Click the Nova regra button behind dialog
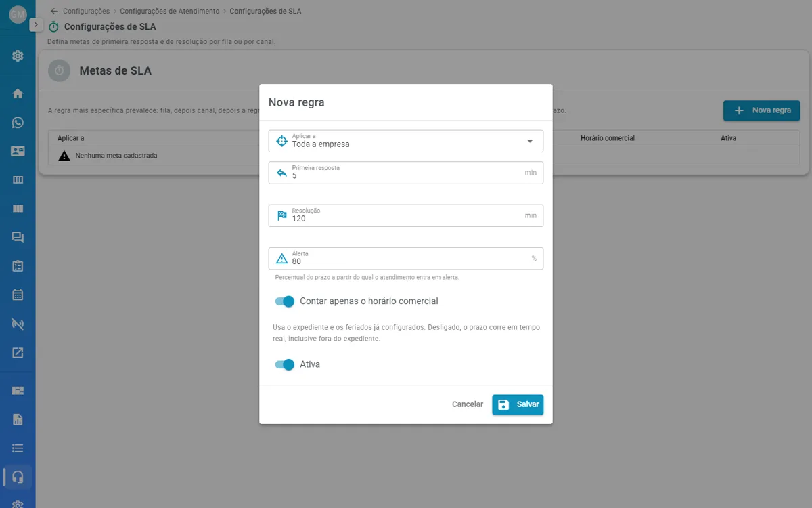812x508 pixels. click(762, 110)
